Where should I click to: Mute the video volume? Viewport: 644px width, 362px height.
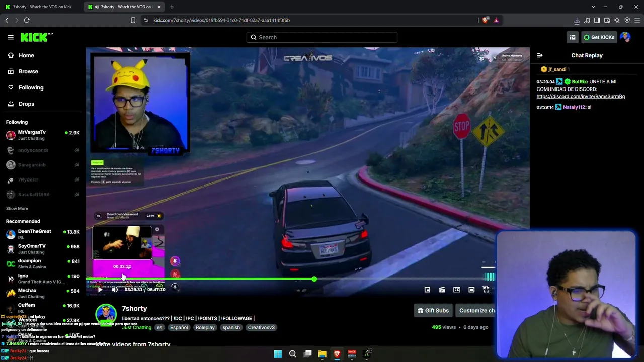[115, 290]
